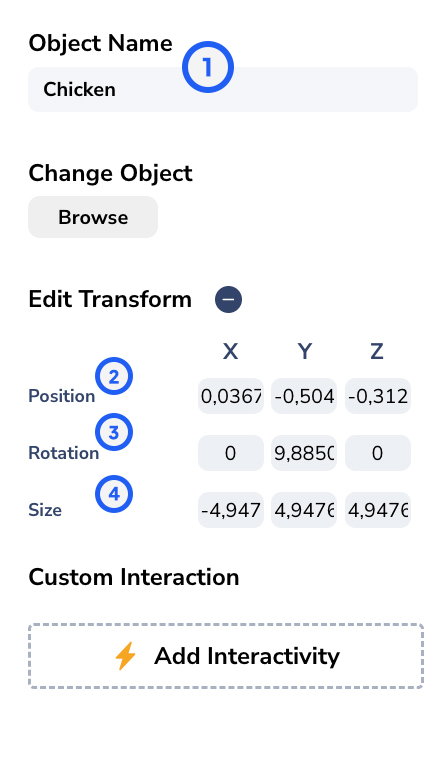Screen dimensions: 448x772
Task: Select the Position Y value field
Action: [304, 396]
